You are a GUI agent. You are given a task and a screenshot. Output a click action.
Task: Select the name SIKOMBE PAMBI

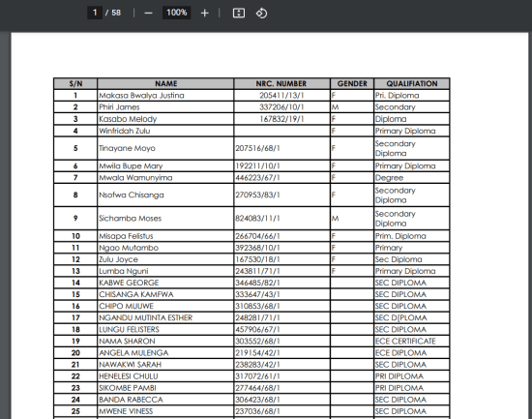[128, 388]
